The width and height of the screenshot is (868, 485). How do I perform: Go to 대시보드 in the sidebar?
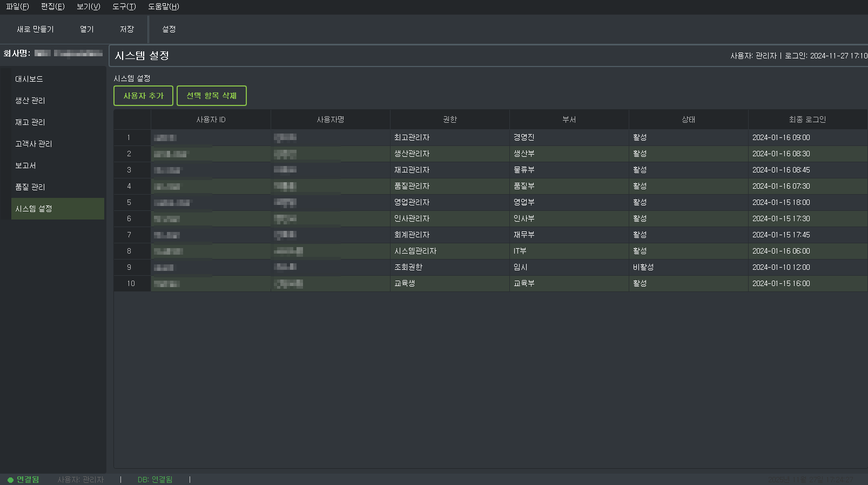point(29,79)
